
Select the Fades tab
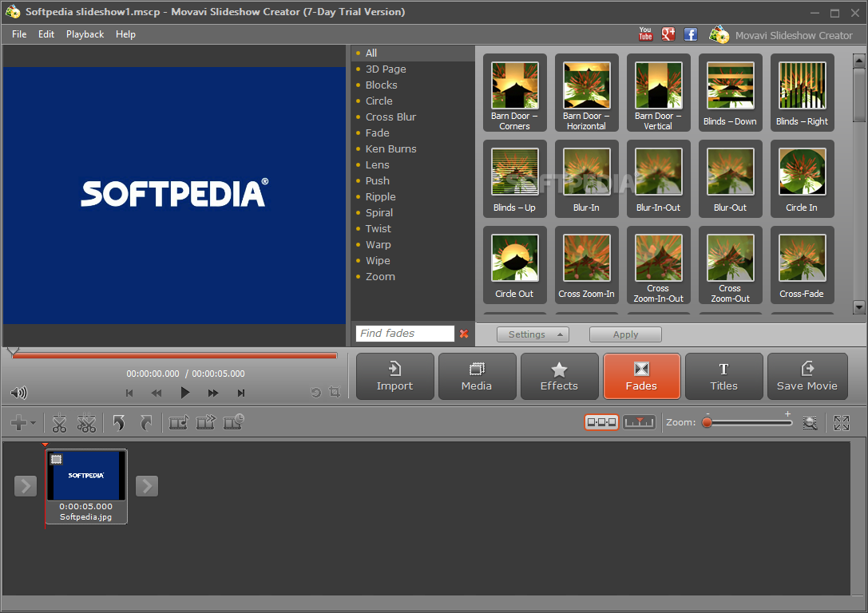(641, 376)
